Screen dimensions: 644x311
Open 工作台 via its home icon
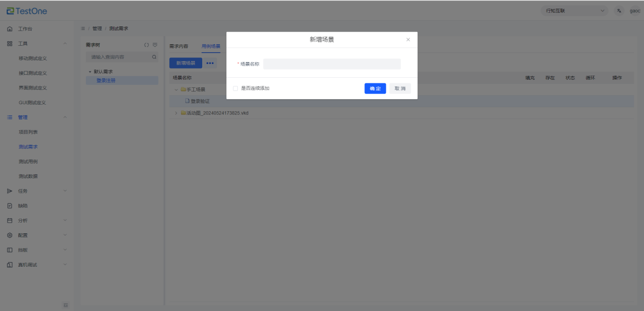point(10,29)
